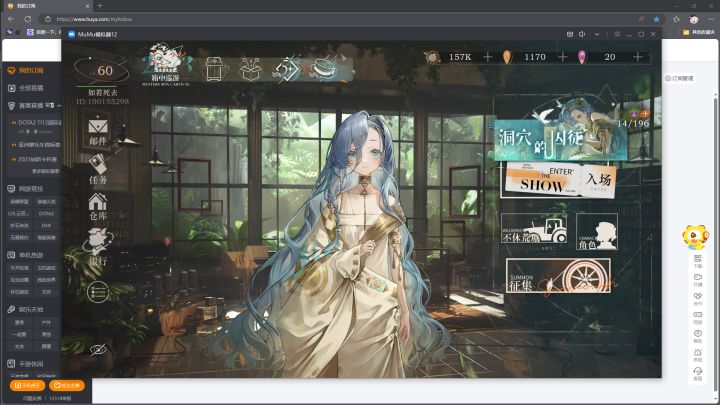Screen dimensions: 720x405
Task: Click the headset support icon on right rail
Action: coord(698,373)
